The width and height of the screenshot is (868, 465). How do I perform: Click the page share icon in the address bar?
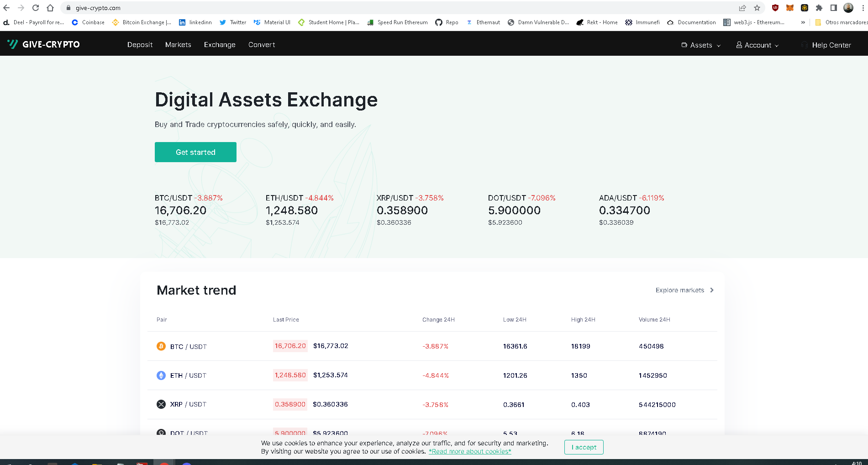point(742,8)
